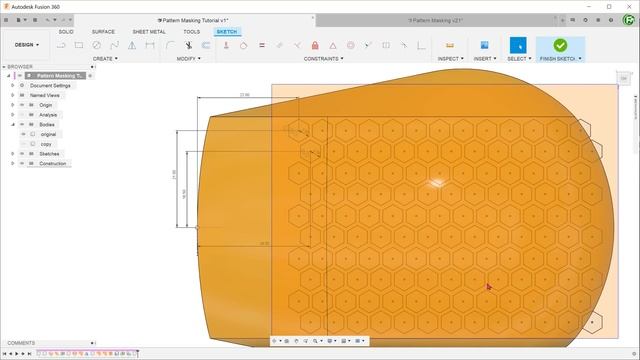Screen dimensions: 640x360
Task: Select the Trim scissors tool
Action: click(x=188, y=45)
